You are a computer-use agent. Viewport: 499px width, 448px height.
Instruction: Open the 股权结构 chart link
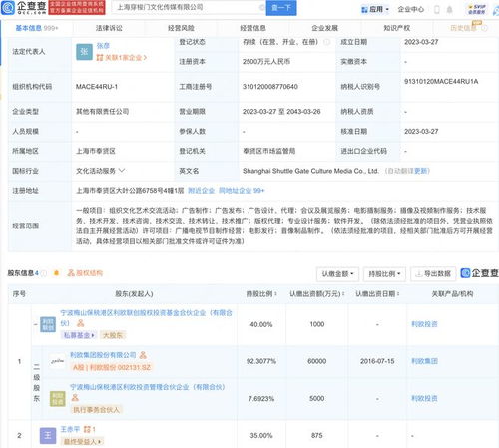85,273
